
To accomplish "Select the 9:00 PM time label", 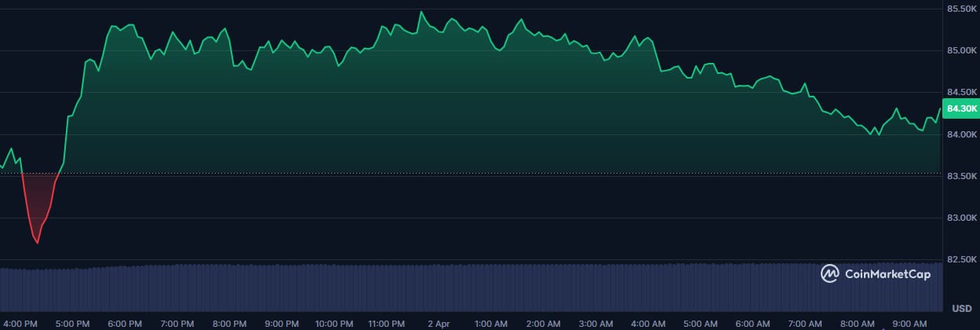I will point(282,323).
